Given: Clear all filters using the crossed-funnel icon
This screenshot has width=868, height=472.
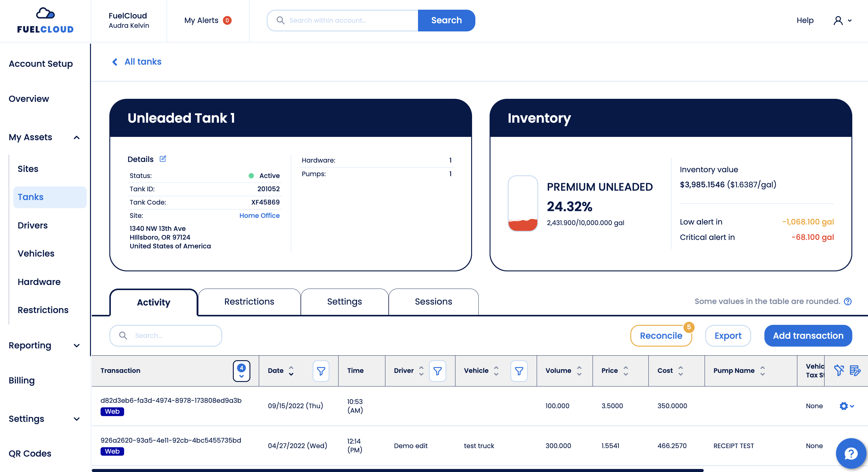Looking at the screenshot, I should pos(839,371).
